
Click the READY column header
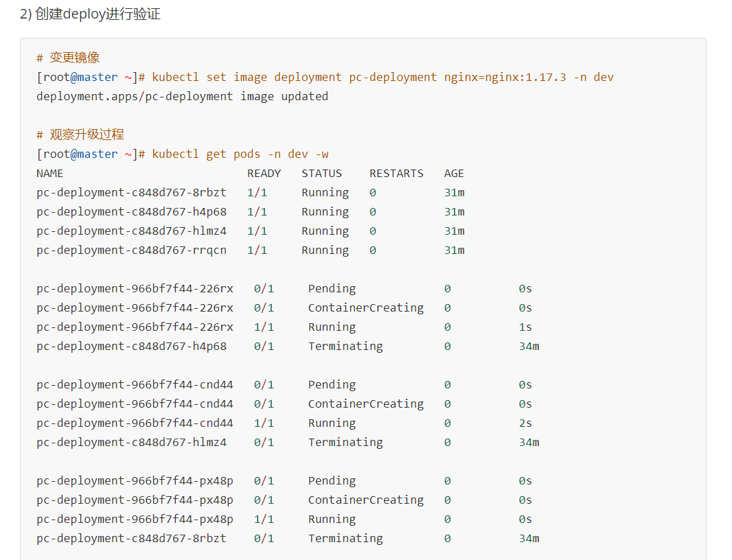click(x=264, y=174)
